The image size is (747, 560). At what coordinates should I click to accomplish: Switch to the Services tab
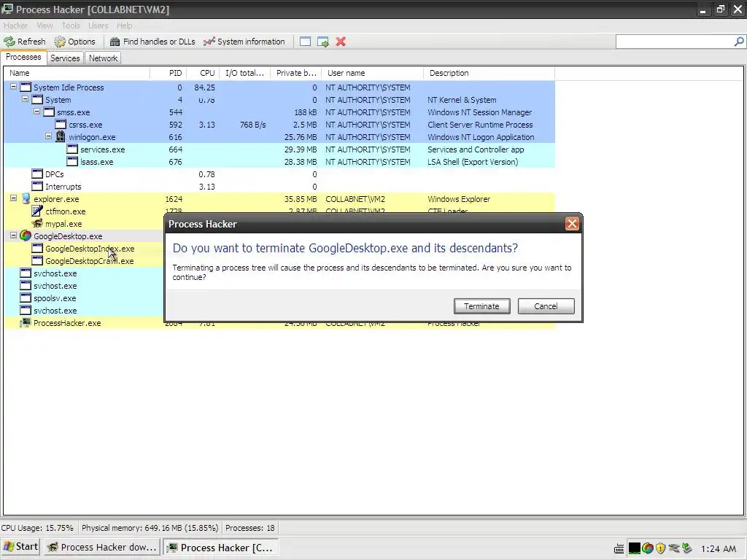coord(65,58)
